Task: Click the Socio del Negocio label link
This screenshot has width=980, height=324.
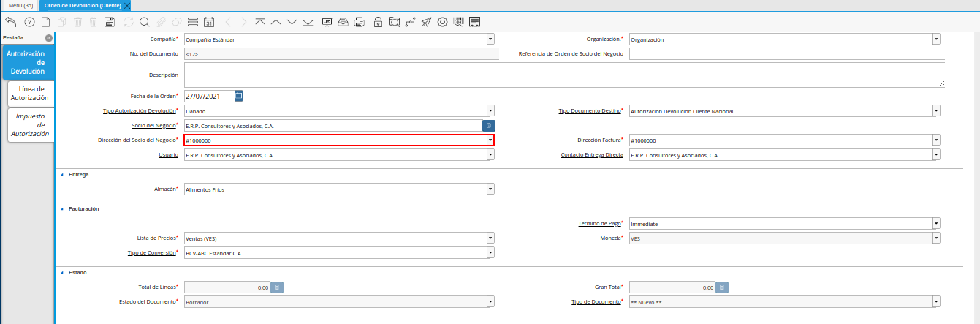Action: [159, 126]
